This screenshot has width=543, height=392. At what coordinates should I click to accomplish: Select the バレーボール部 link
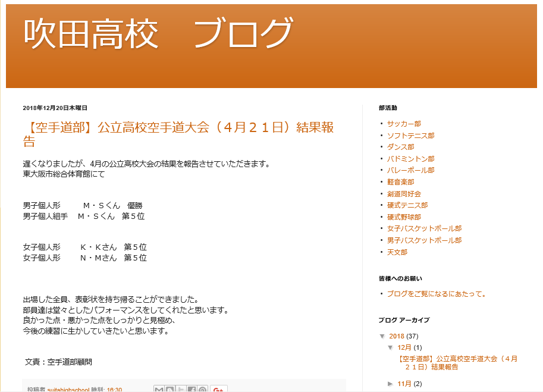coord(410,170)
